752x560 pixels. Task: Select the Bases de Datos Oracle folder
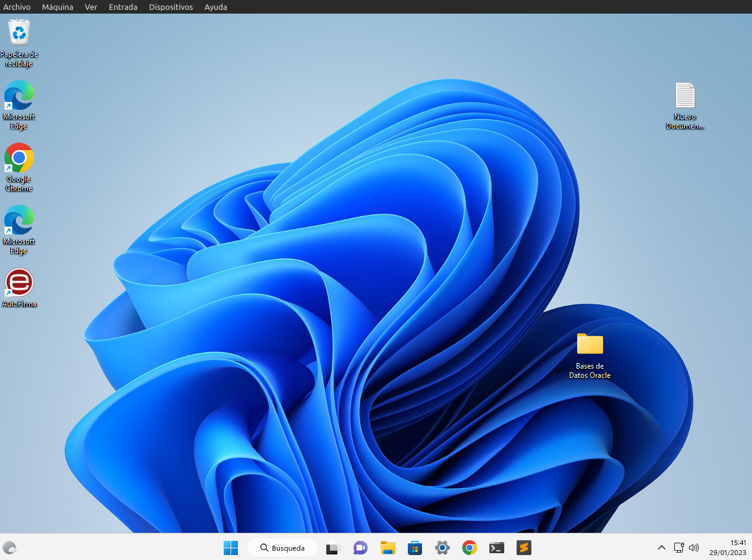[x=590, y=356]
